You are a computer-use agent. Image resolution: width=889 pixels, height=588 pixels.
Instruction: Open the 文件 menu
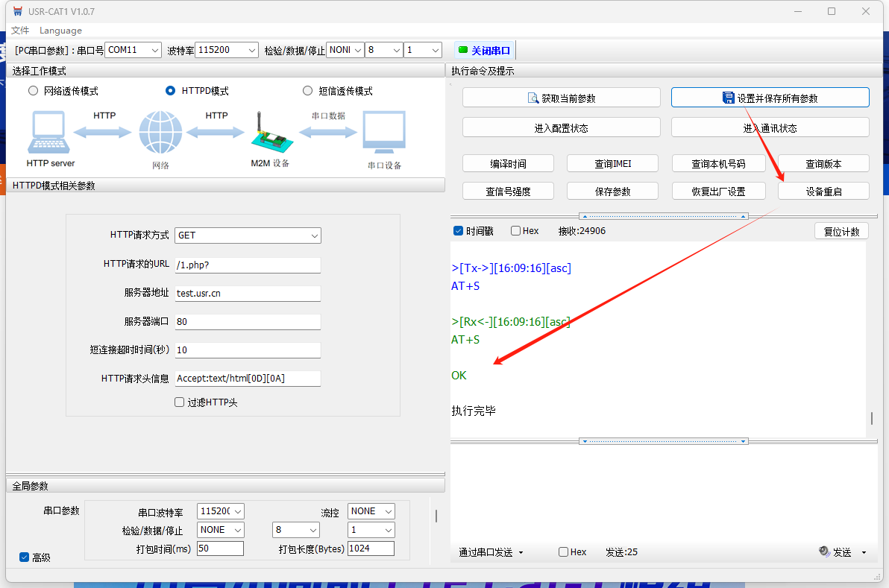coord(20,31)
